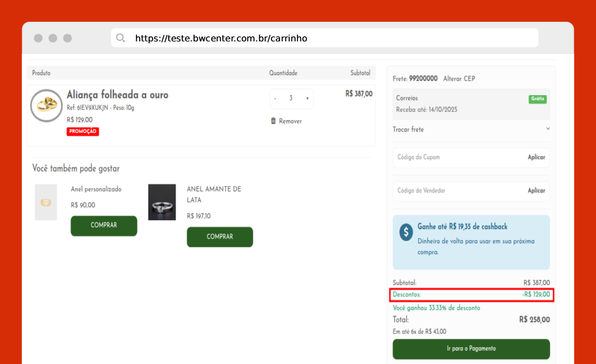Expand the Trocar frete chevron
Image resolution: width=596 pixels, height=364 pixels.
click(548, 129)
